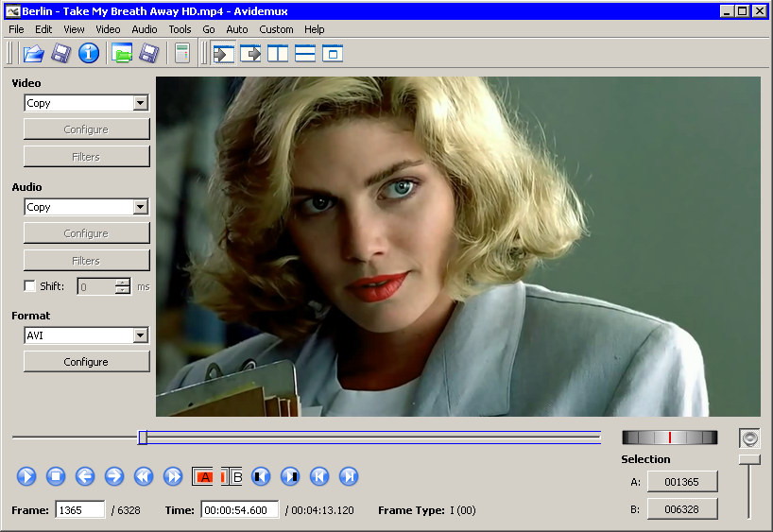Image resolution: width=773 pixels, height=532 pixels.
Task: Jump to previous keyframe
Action: (x=144, y=476)
